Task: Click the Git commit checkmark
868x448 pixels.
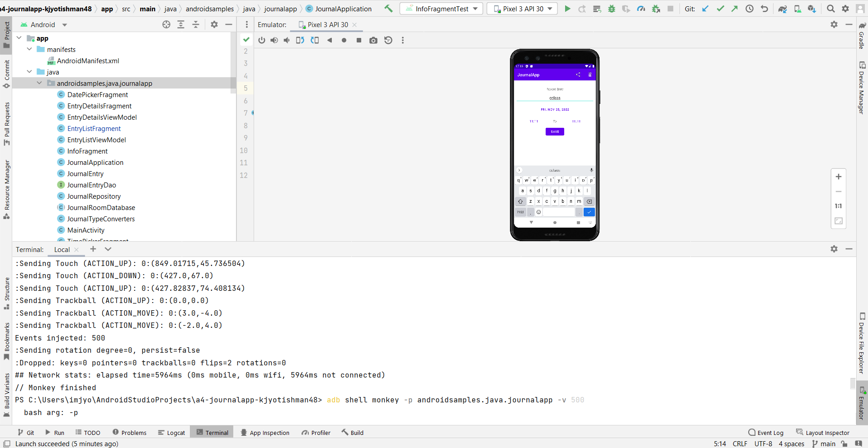Action: 720,9
